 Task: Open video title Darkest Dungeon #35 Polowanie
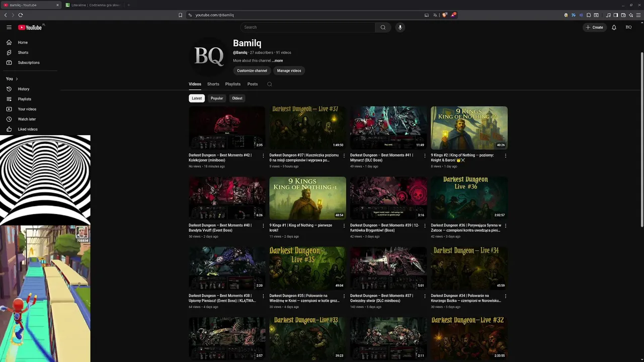pos(304,298)
